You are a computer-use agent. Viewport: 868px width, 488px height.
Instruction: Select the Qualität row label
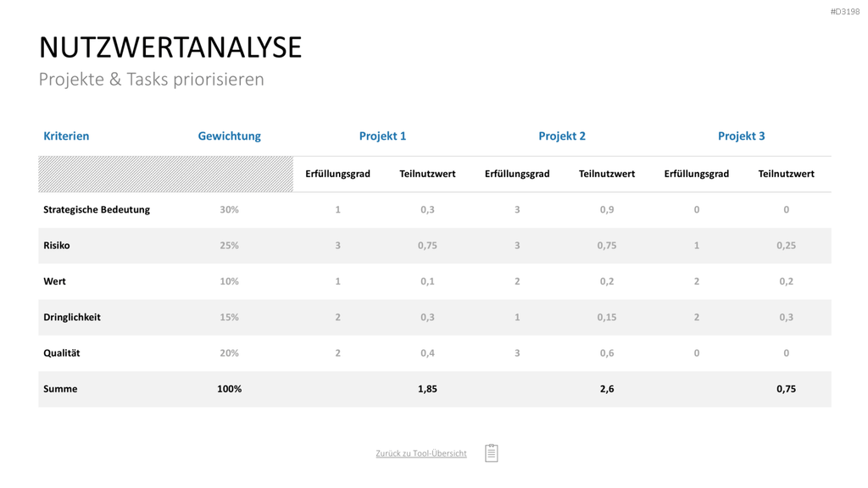pos(61,353)
